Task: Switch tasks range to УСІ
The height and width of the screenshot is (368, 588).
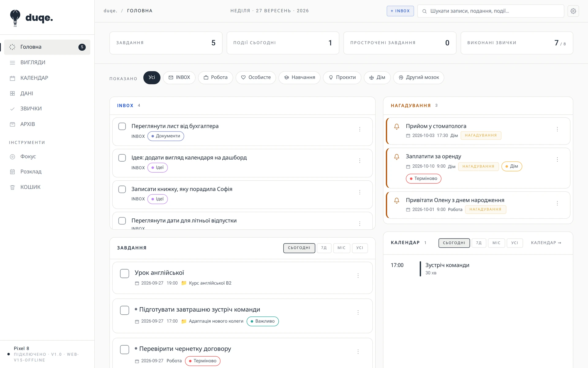Action: [360, 248]
